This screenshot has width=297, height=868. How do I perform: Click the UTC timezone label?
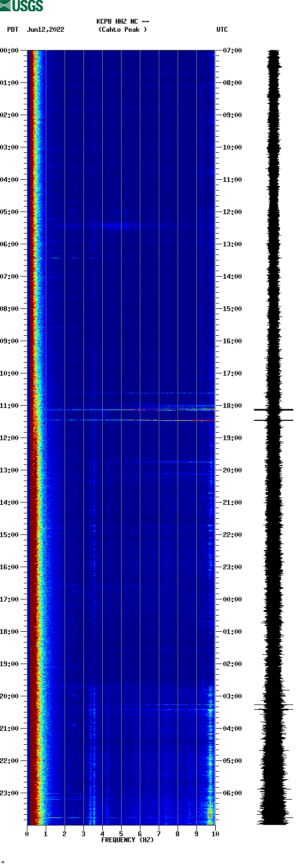point(222,30)
